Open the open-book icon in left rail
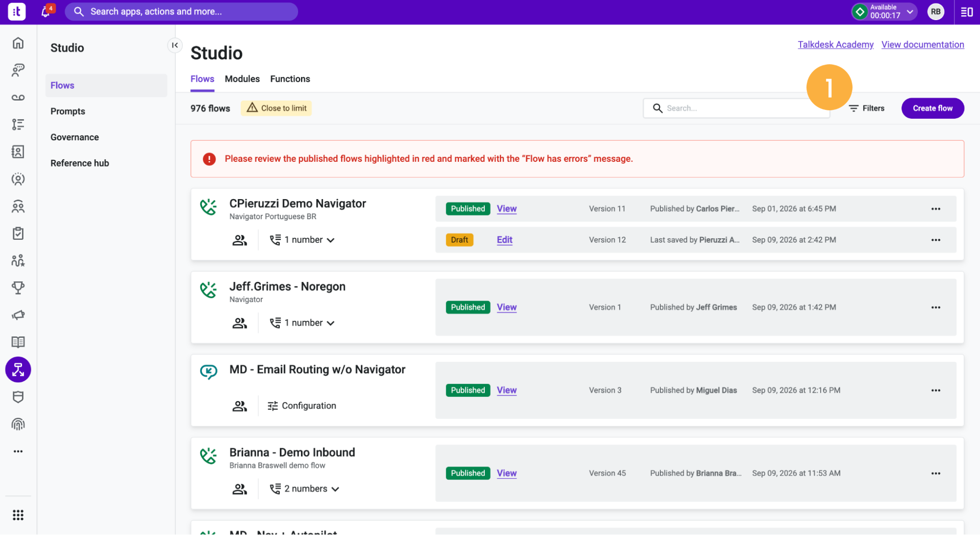The image size is (980, 535). (18, 342)
